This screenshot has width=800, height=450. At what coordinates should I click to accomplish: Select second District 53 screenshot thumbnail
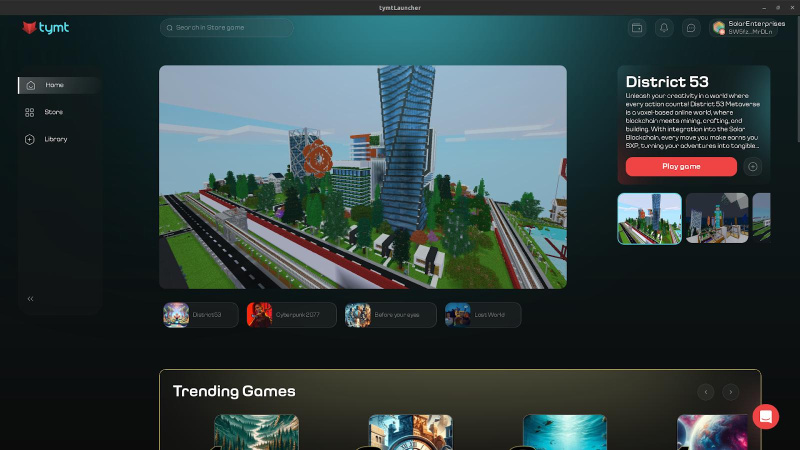pyautogui.click(x=716, y=218)
